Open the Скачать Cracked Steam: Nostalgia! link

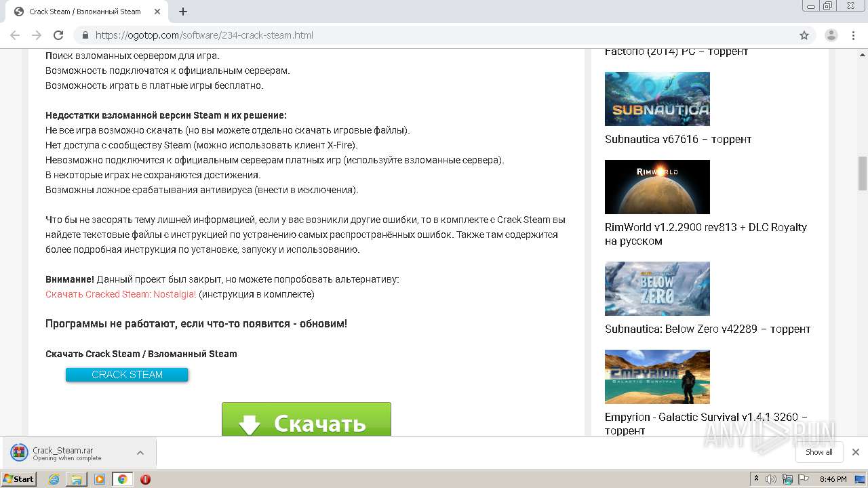[x=121, y=294]
